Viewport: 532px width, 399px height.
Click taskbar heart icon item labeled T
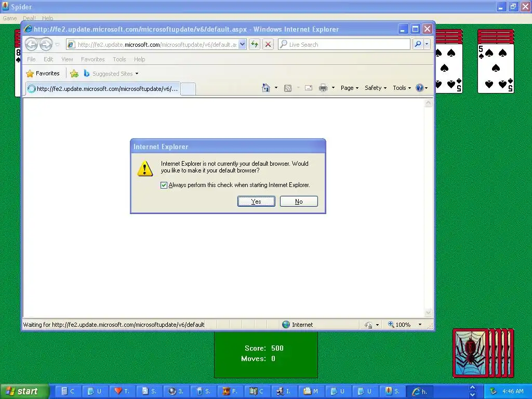122,391
